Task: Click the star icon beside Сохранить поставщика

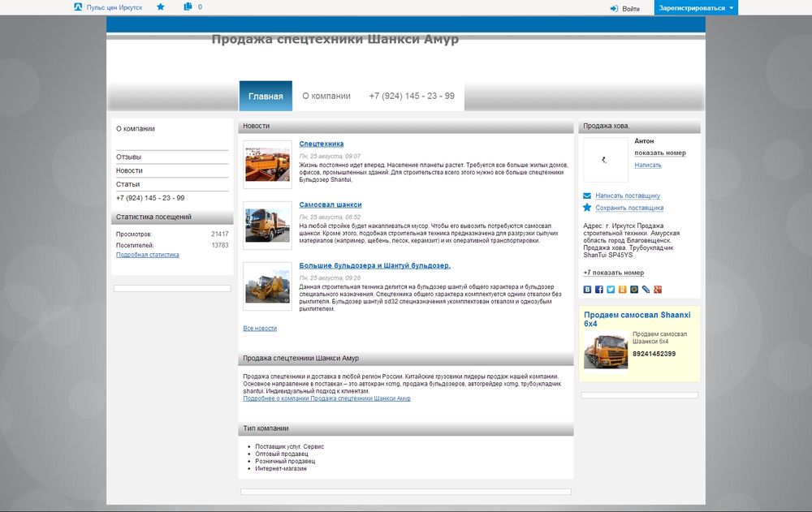Action: (587, 208)
